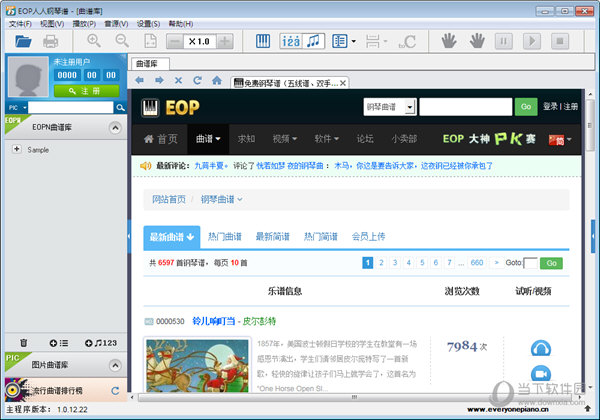The height and width of the screenshot is (420, 600).
Task: Click the score layout icon
Action: pos(340,41)
